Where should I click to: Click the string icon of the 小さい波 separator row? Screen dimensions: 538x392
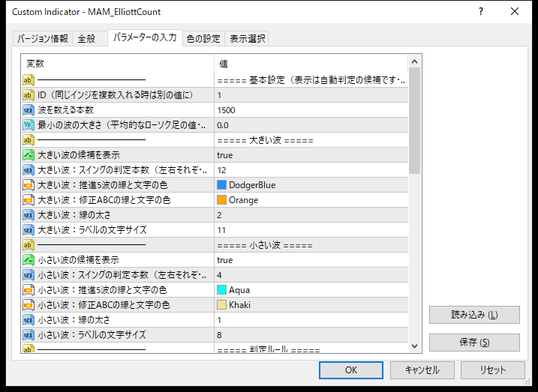[x=29, y=245]
